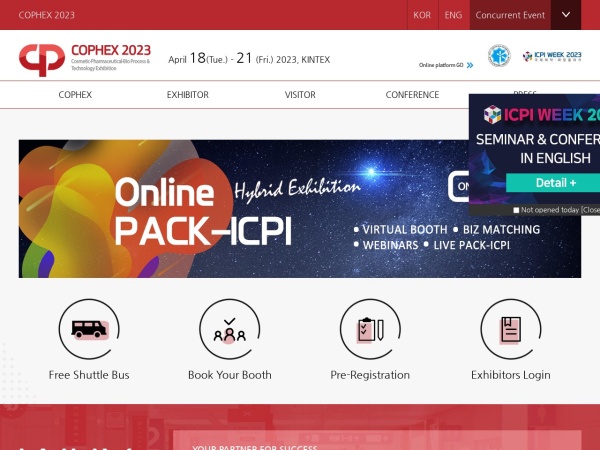Click the Online platform GO link text
The height and width of the screenshot is (450, 600).
(441, 65)
